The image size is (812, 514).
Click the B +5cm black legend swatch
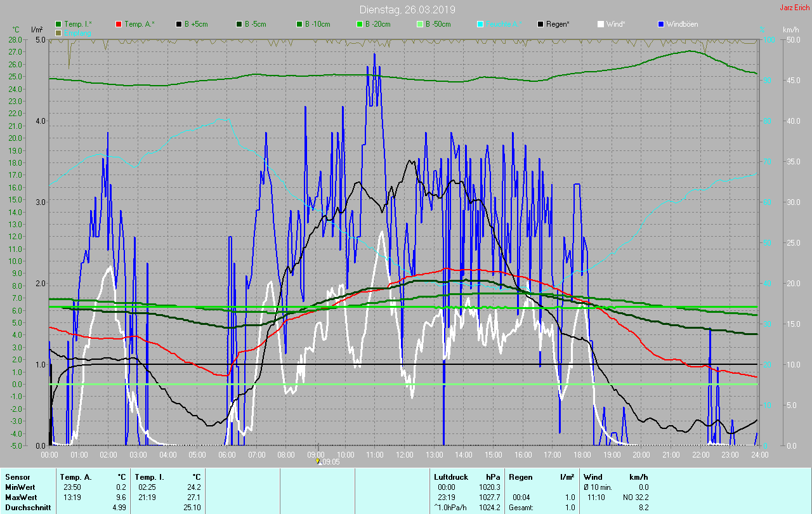pos(179,24)
